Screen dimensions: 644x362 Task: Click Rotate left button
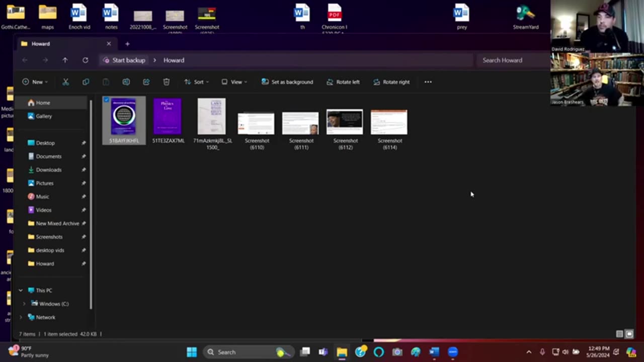point(343,82)
